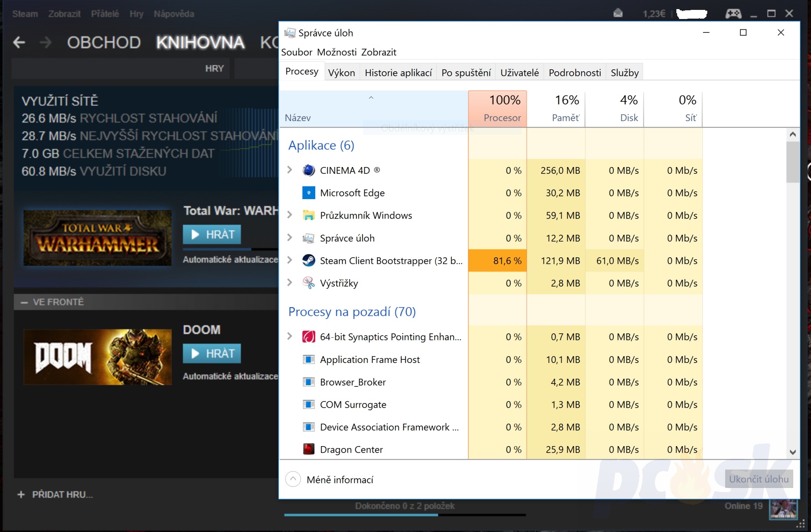Viewport: 811px width, 532px height.
Task: Expand the Průzkumník Windows process group
Action: pos(289,215)
